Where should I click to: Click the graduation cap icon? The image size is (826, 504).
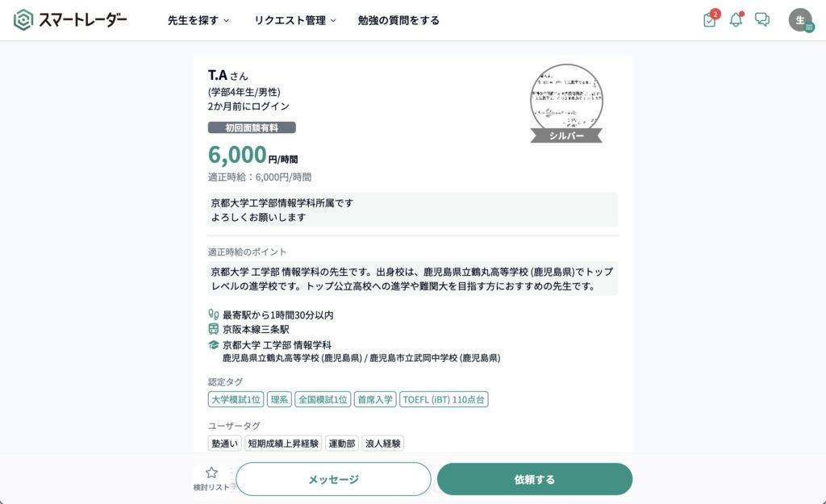[x=214, y=344]
